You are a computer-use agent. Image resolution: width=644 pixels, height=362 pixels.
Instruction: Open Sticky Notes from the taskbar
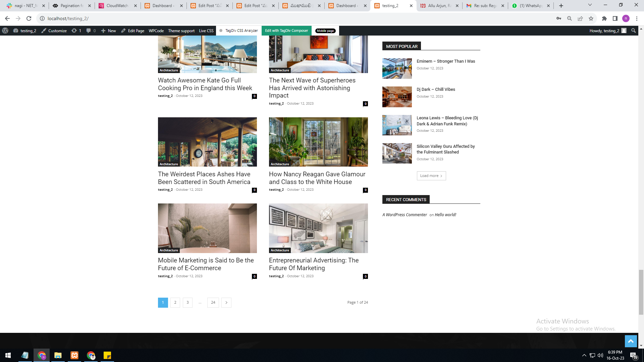(107, 355)
